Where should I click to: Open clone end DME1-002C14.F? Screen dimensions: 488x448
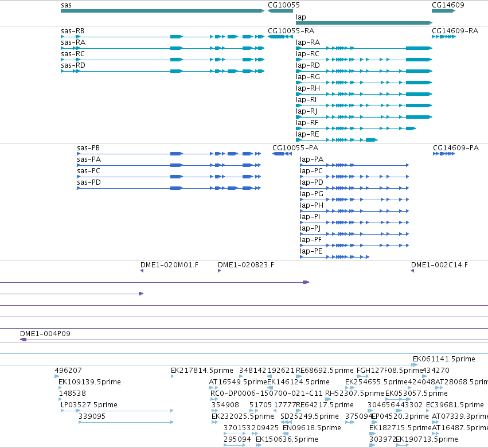439,265
